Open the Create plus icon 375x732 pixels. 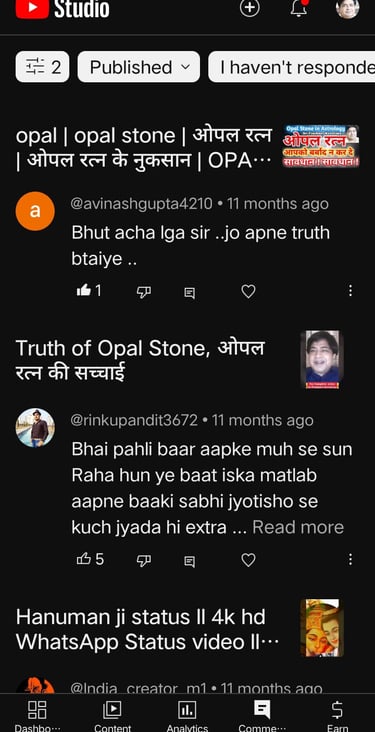pyautogui.click(x=249, y=8)
